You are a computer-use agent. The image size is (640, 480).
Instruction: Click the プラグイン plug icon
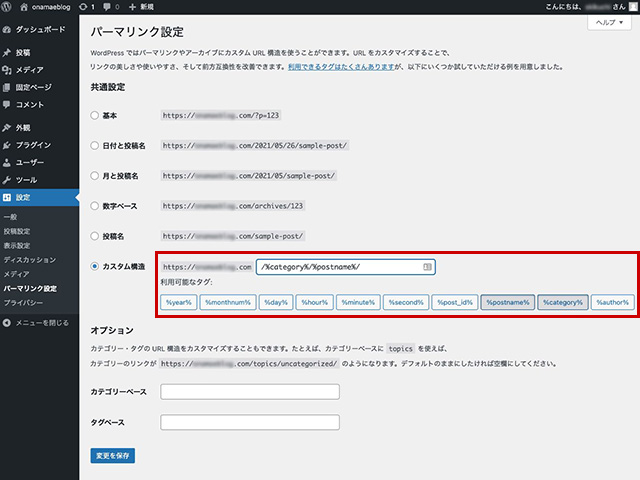[7, 145]
